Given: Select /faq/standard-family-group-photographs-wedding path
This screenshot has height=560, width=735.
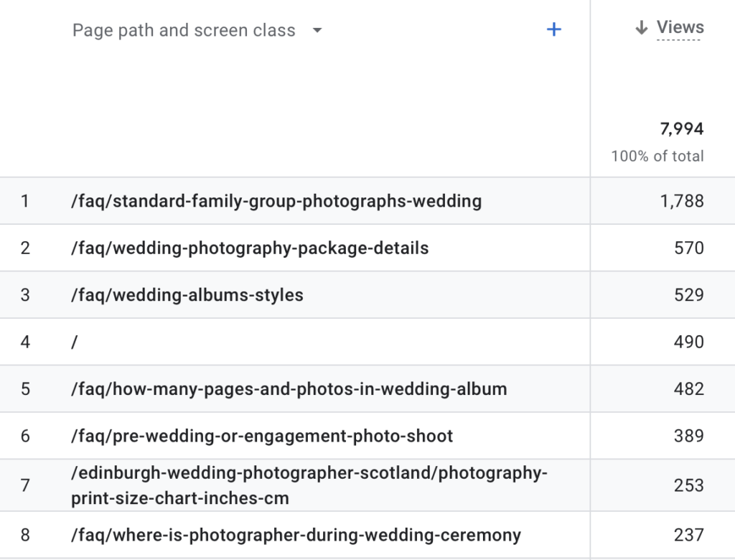Looking at the screenshot, I should coord(276,201).
